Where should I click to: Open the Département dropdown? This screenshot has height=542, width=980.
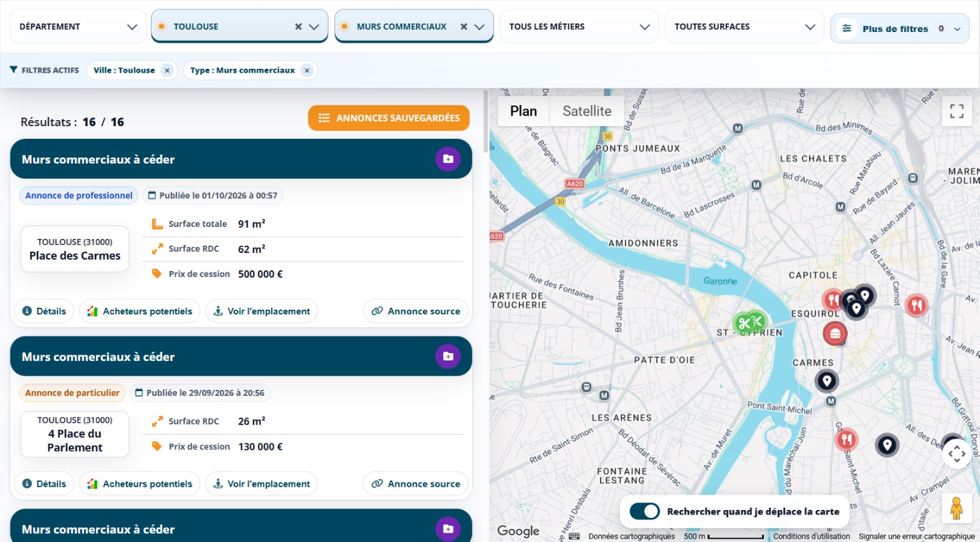(78, 27)
